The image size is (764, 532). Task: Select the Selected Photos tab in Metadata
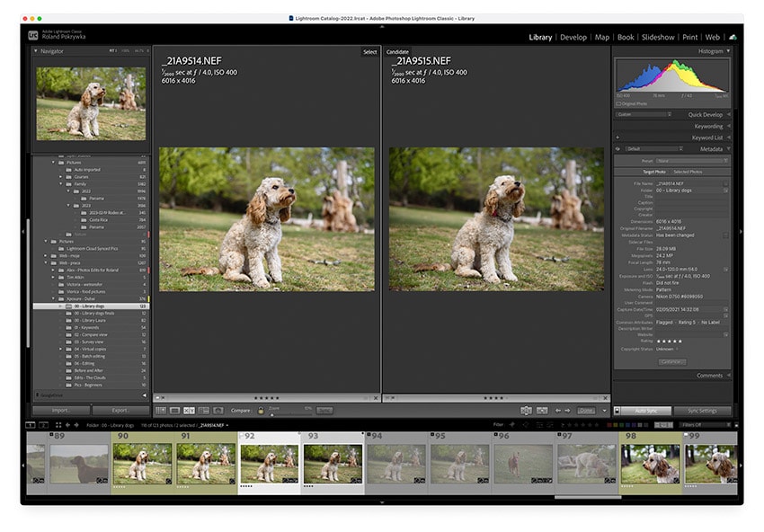688,170
